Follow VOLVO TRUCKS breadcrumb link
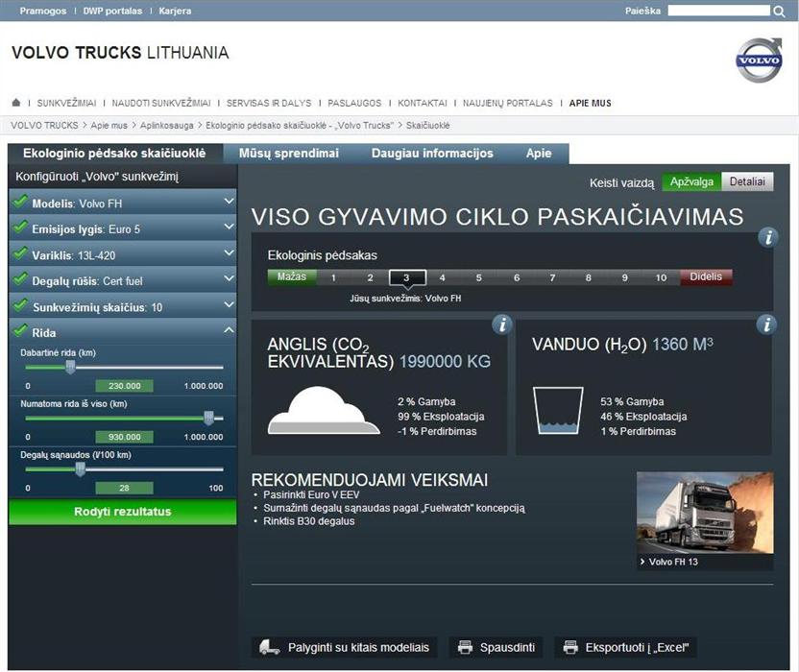The image size is (799, 672). (x=44, y=126)
